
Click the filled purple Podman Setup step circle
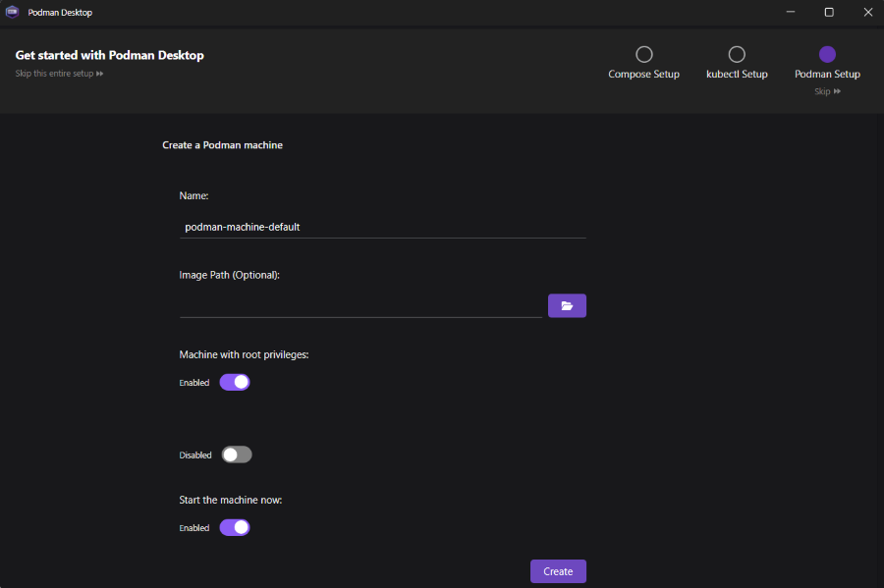tap(827, 54)
